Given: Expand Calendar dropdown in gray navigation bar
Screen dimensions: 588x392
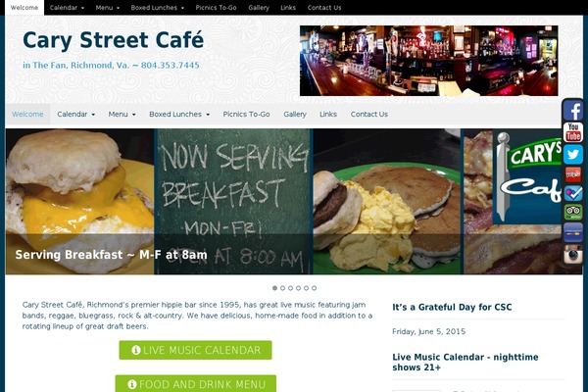Looking at the screenshot, I should tap(75, 114).
